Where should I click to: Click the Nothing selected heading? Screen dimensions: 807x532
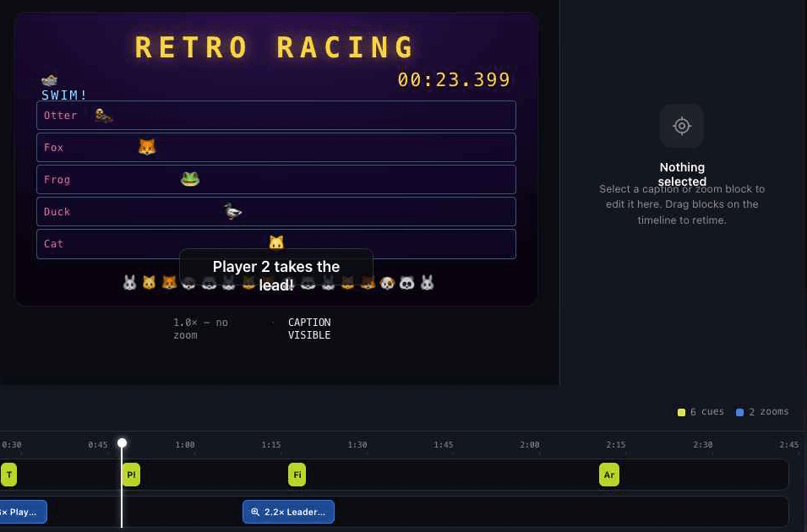[x=682, y=175]
